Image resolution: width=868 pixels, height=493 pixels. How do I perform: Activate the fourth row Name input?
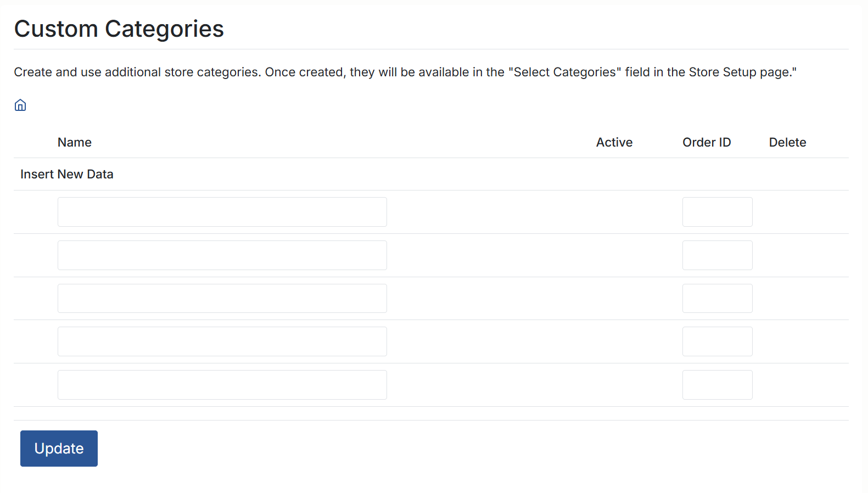point(222,341)
